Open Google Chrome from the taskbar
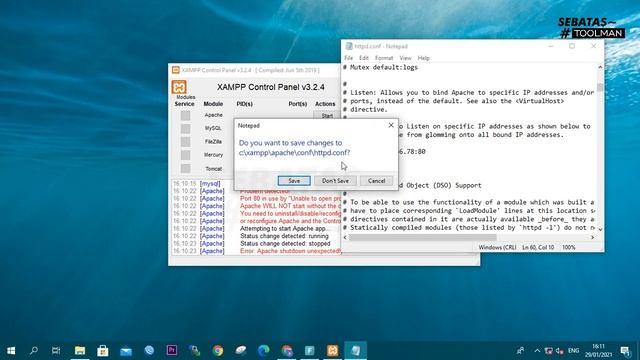The image size is (640, 360). (x=218, y=350)
